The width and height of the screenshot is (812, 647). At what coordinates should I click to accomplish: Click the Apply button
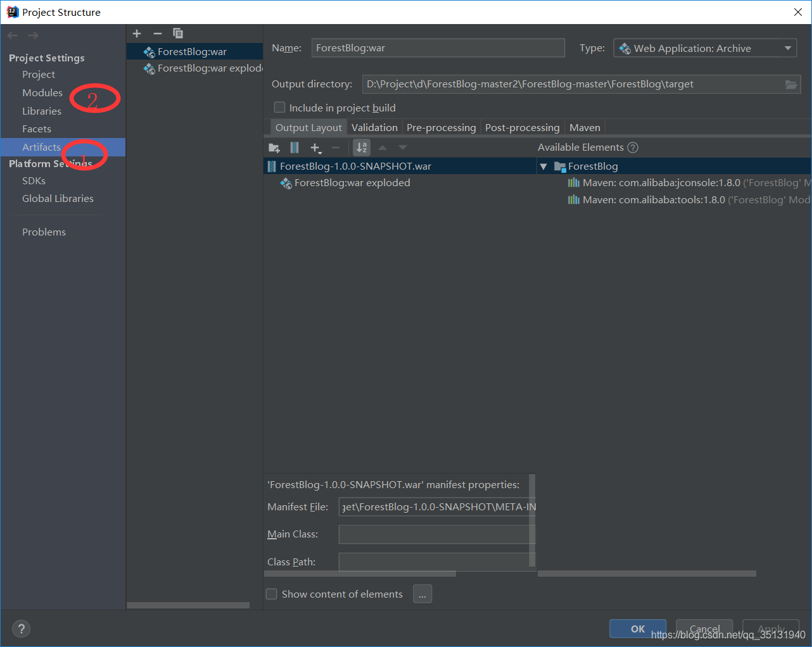click(x=771, y=629)
